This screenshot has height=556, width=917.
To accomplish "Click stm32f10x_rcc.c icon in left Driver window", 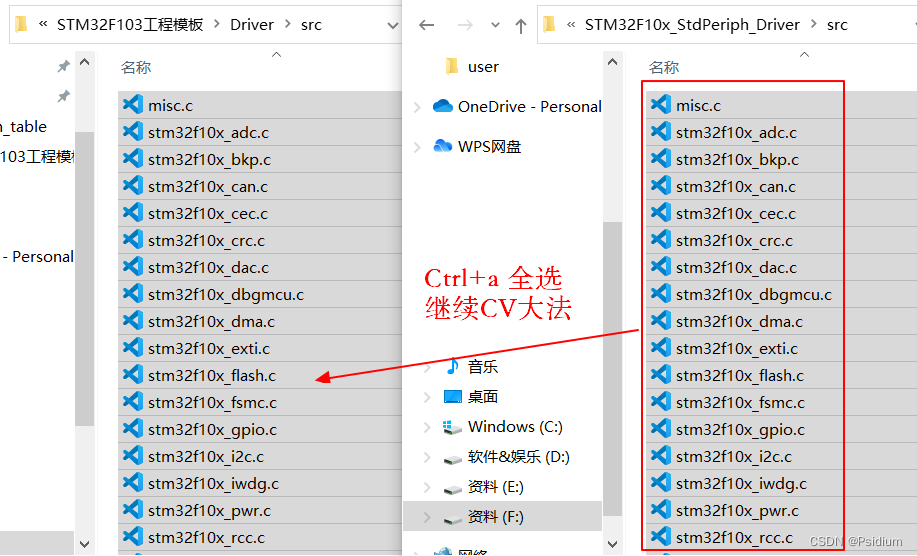I will 133,537.
